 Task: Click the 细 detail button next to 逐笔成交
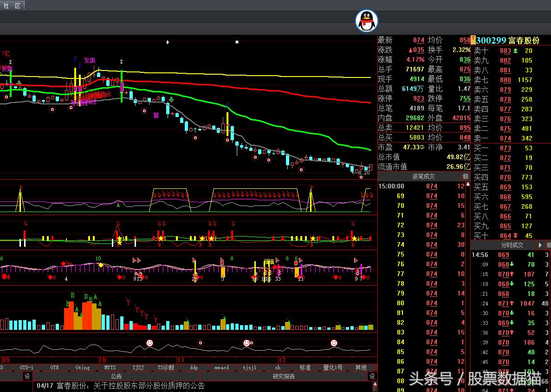click(465, 176)
